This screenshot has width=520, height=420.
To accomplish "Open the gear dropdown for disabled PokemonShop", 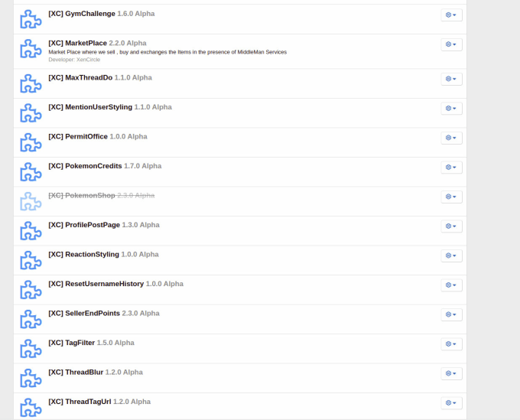I will [x=451, y=197].
